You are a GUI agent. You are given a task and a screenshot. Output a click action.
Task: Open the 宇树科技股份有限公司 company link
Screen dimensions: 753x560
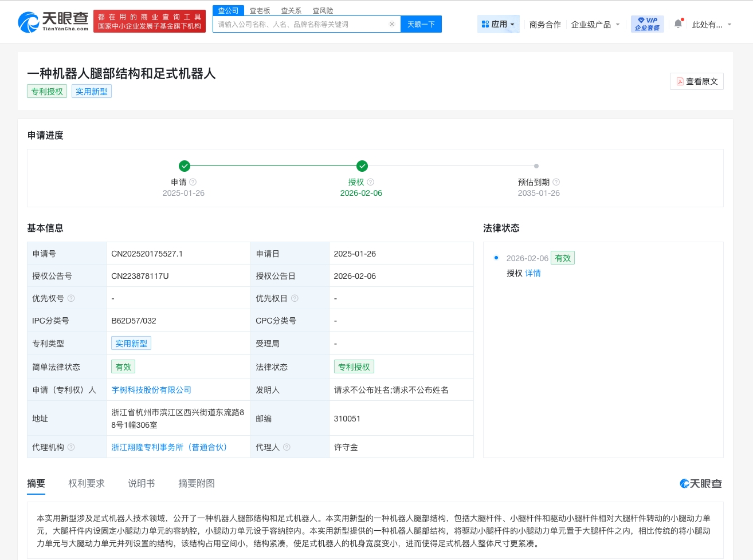[151, 390]
